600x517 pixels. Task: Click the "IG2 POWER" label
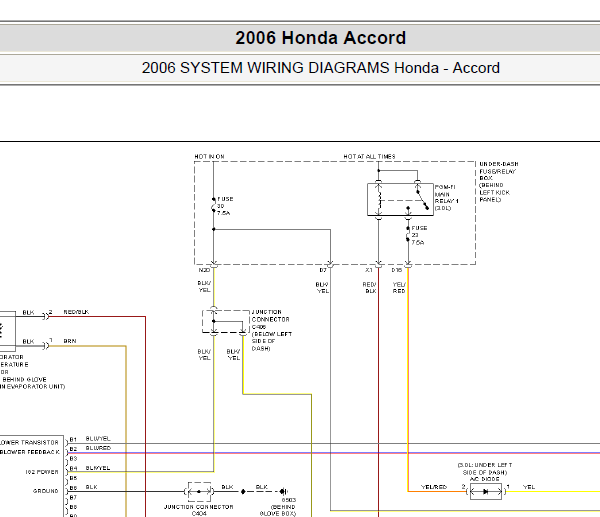[x=42, y=472]
